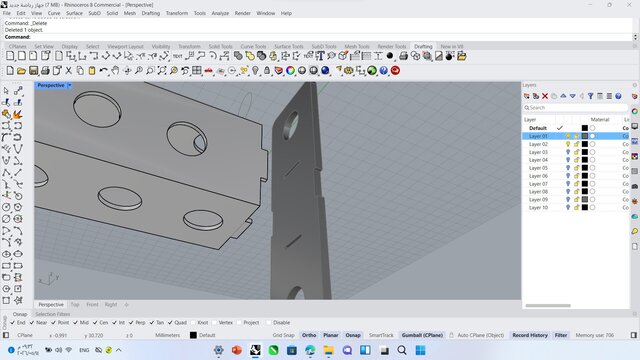The width and height of the screenshot is (640, 360).
Task: Toggle the Perp osnap checkbox
Action: (x=131, y=323)
